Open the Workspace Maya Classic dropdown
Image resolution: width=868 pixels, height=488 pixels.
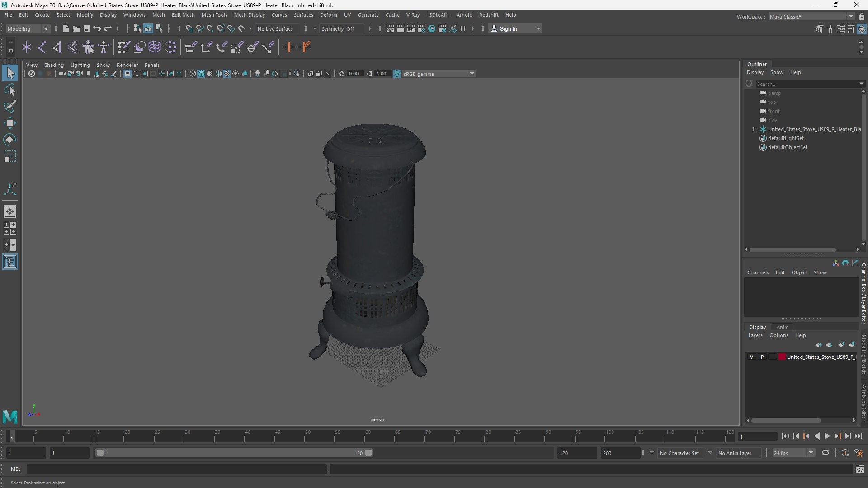tap(811, 17)
